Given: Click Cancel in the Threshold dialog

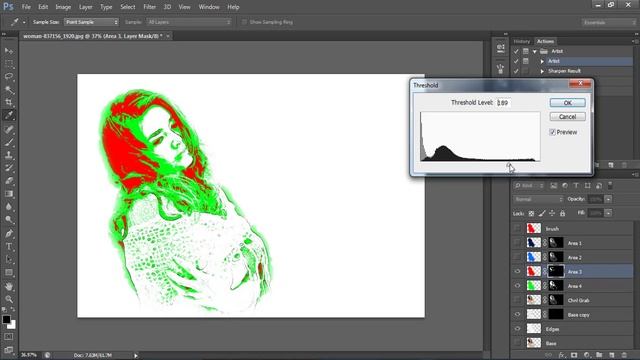Looking at the screenshot, I should coord(567,117).
